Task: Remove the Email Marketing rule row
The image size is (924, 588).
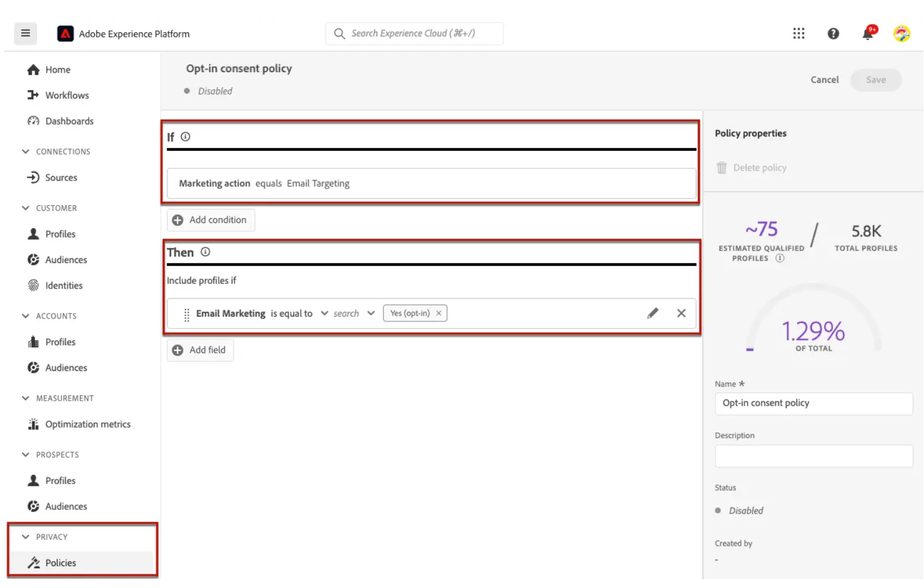Action: (x=681, y=313)
